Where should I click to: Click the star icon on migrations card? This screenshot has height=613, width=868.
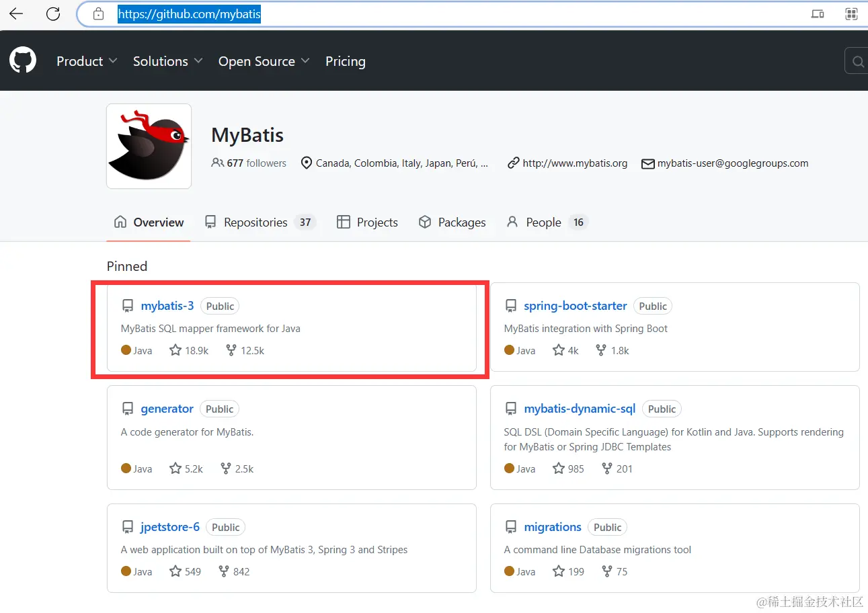tap(559, 571)
